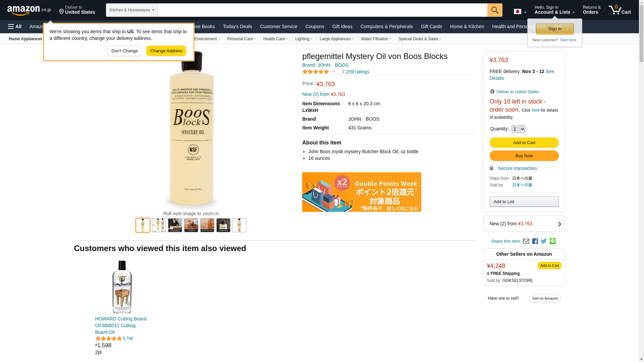Click the Amazon.co.jp logo
644x362 pixels.
[29, 10]
